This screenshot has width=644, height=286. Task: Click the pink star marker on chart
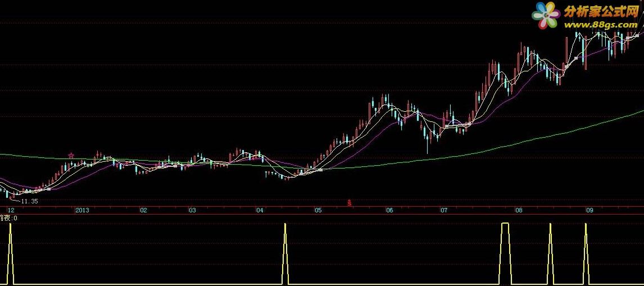(71, 156)
